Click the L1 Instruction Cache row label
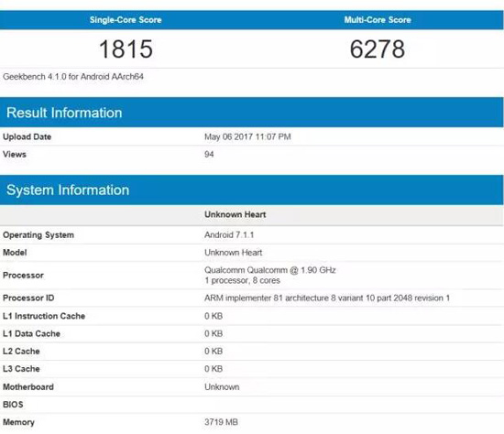504x434 pixels. point(44,316)
